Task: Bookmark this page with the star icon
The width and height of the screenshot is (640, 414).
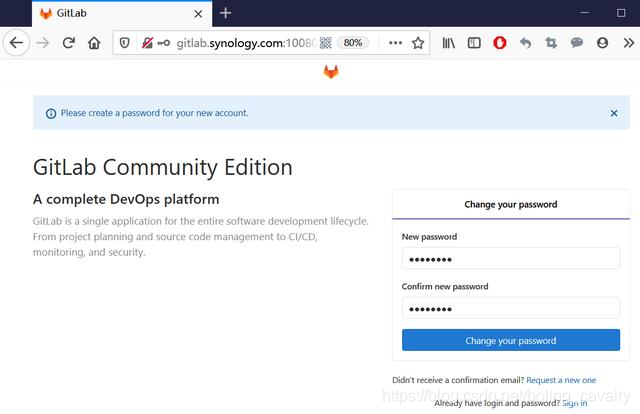Action: [x=418, y=43]
